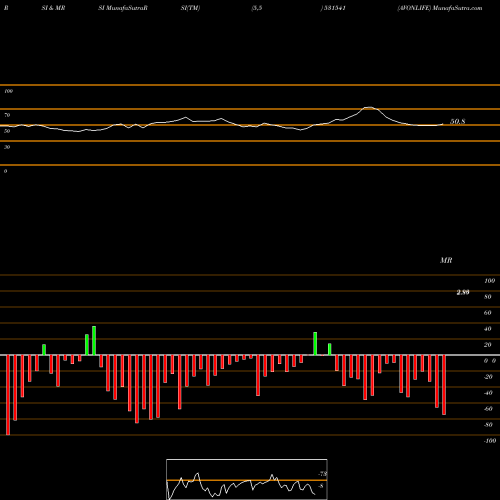Click the '70' level label on RSI axis
Image resolution: width=500 pixels, height=500 pixels.
(7, 115)
